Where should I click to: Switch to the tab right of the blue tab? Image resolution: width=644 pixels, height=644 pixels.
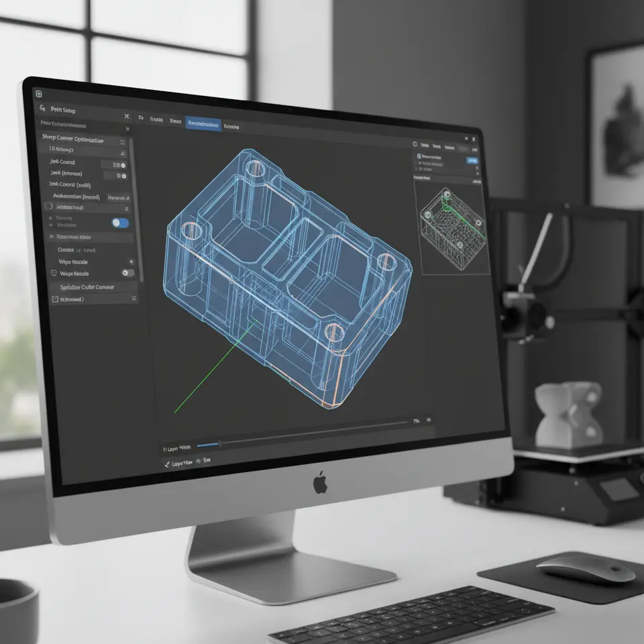(231, 127)
